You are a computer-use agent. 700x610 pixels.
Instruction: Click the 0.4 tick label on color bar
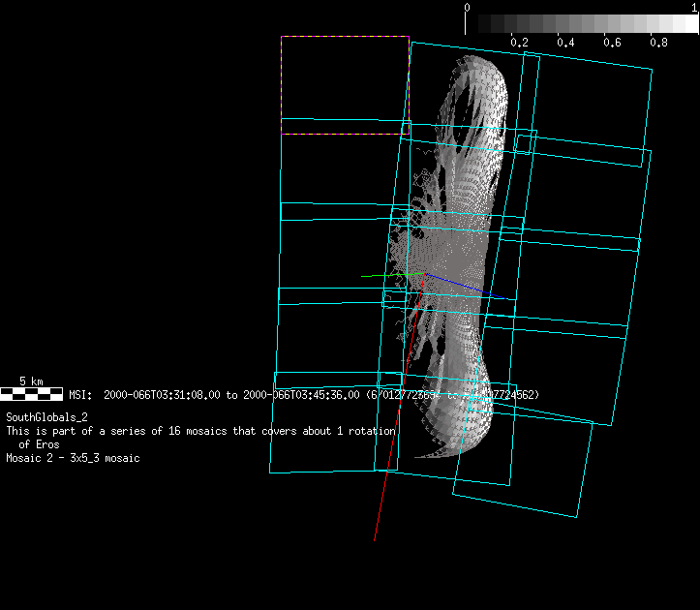click(565, 43)
